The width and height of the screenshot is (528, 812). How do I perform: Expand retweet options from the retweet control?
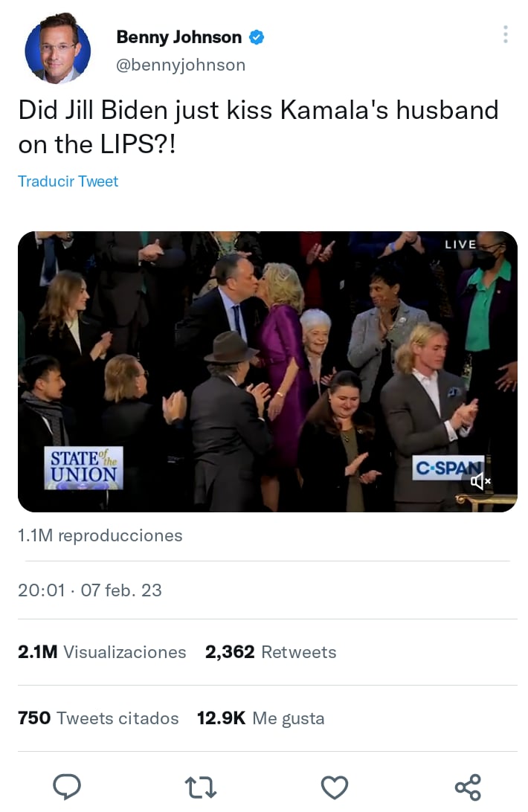[200, 787]
